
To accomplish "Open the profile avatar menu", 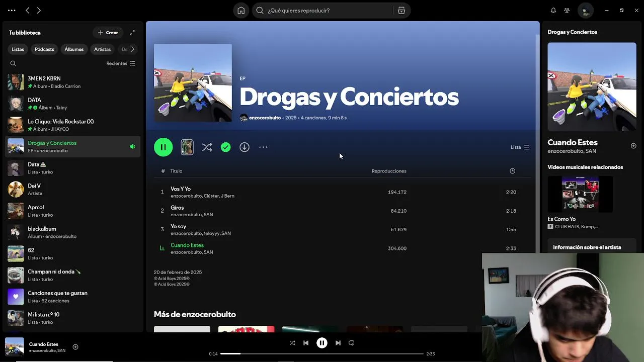I will 585,10.
